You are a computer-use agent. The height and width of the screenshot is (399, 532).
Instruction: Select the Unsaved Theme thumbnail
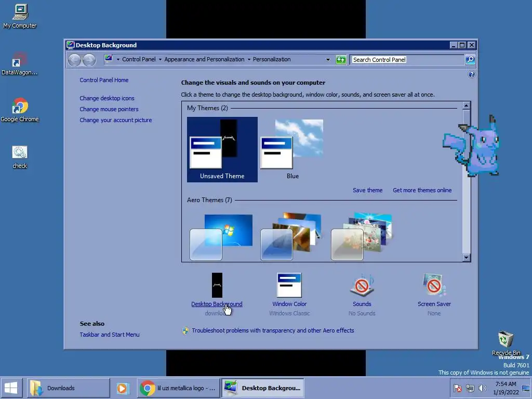(222, 150)
